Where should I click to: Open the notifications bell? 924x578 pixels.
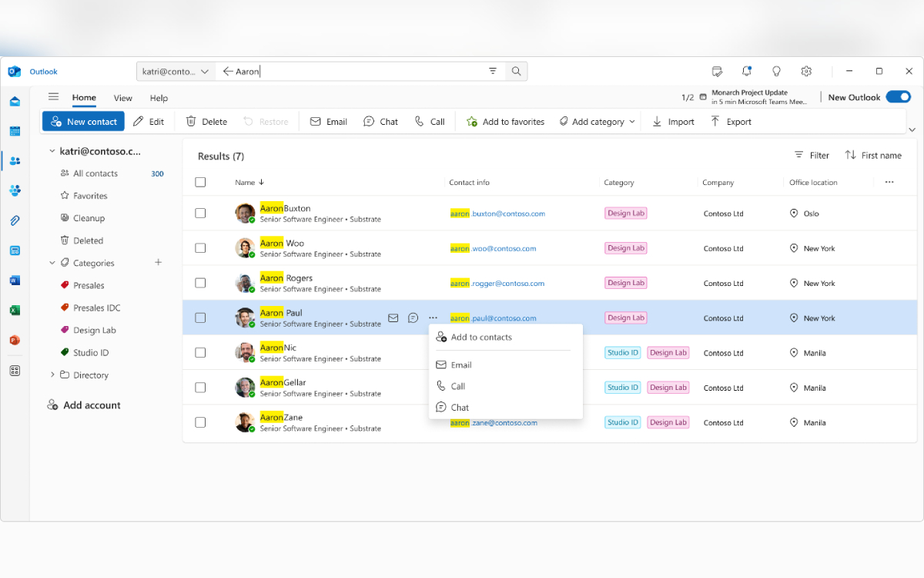(x=746, y=71)
